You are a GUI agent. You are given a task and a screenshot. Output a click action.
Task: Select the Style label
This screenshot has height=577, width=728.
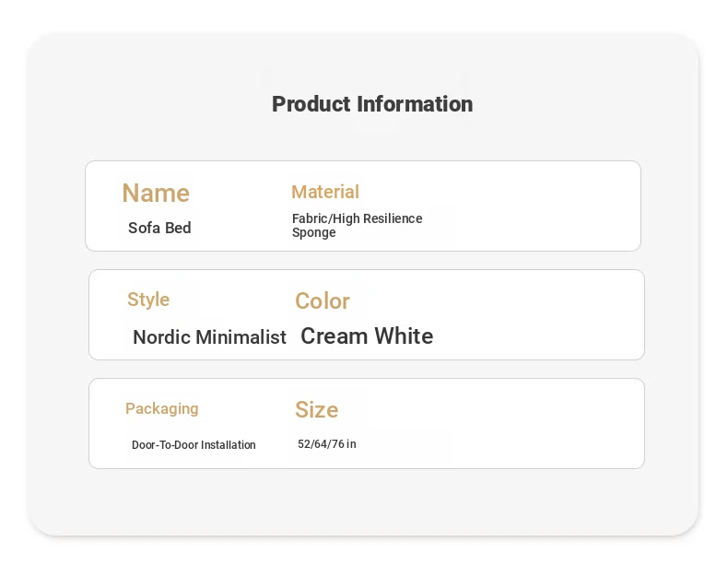tap(148, 300)
